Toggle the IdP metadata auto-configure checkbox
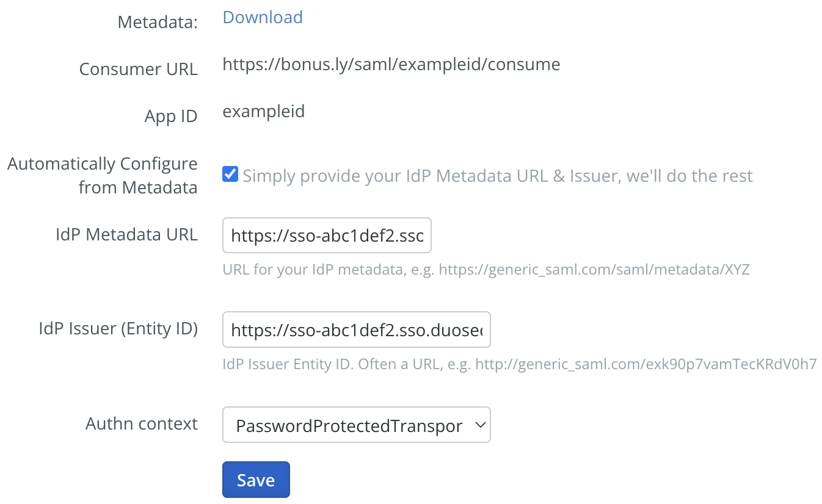 (x=230, y=174)
